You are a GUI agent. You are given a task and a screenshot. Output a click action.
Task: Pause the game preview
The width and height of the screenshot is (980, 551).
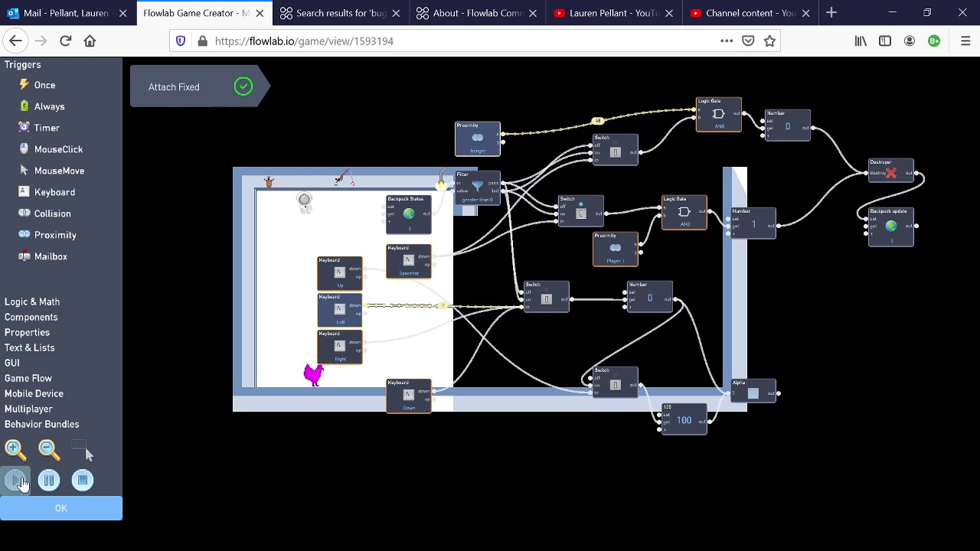coord(49,481)
